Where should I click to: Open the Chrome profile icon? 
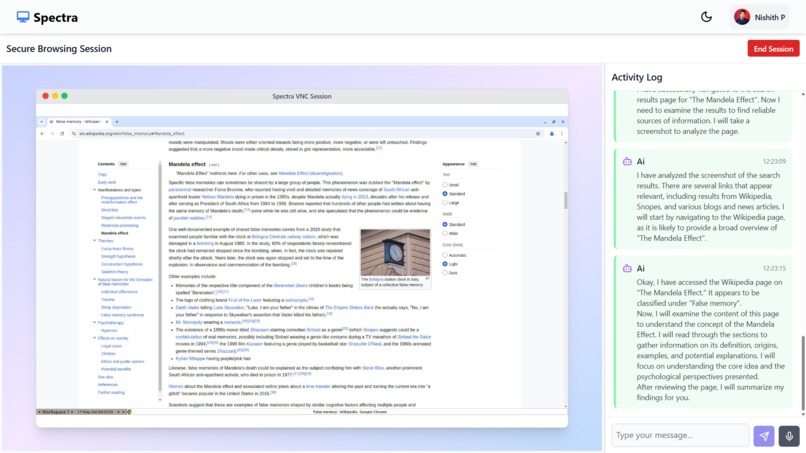552,133
